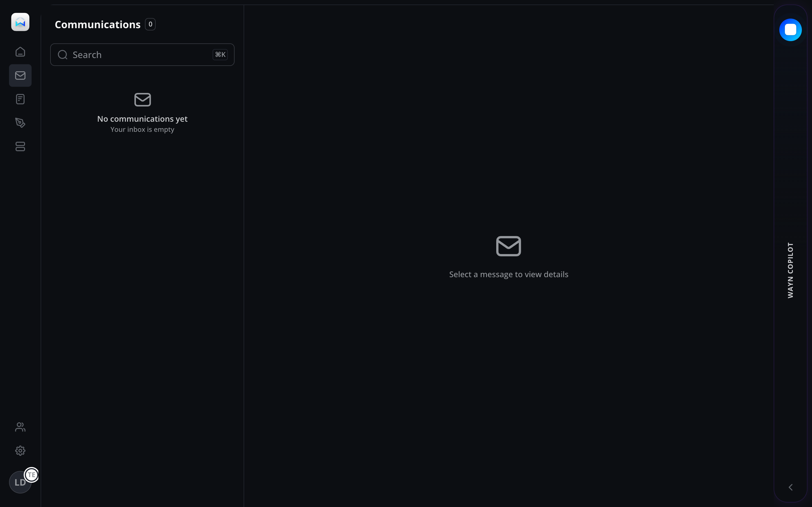
Task: Open the pen tool sidebar icon
Action: [x=20, y=123]
